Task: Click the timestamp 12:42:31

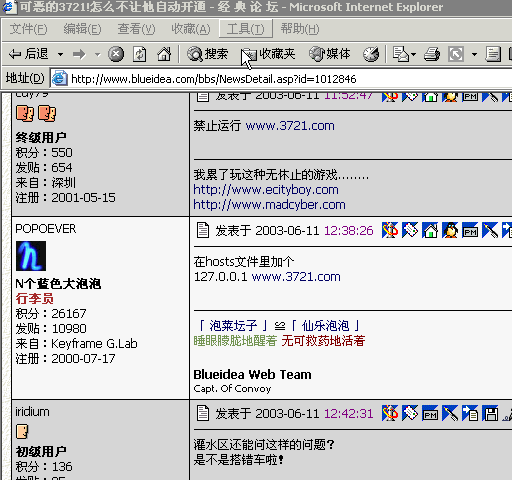Action: (x=349, y=414)
